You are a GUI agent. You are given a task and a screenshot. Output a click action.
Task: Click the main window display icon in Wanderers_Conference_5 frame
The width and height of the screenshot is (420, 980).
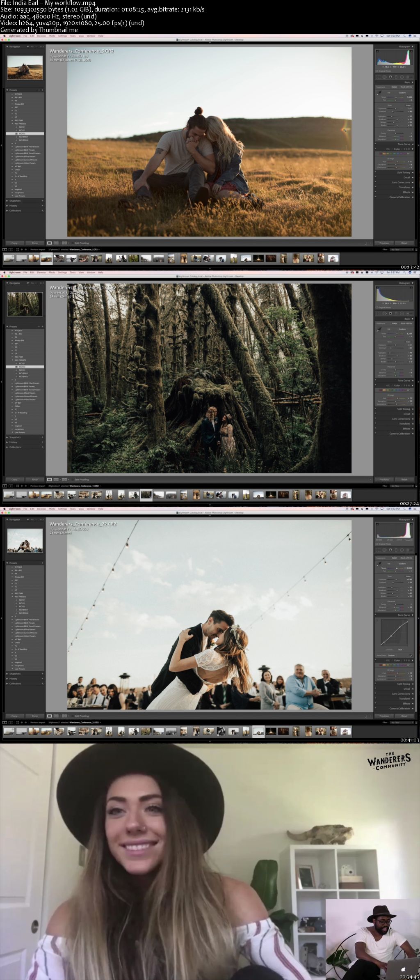[5, 249]
